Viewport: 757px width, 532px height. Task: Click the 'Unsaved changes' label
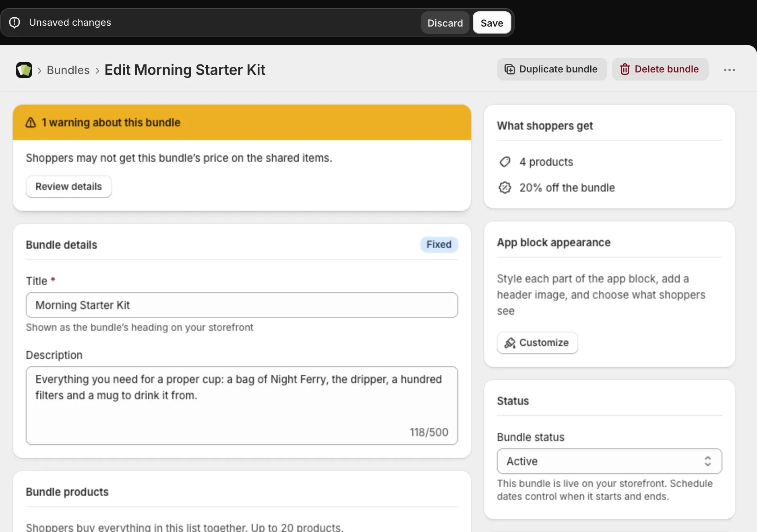[x=70, y=23]
